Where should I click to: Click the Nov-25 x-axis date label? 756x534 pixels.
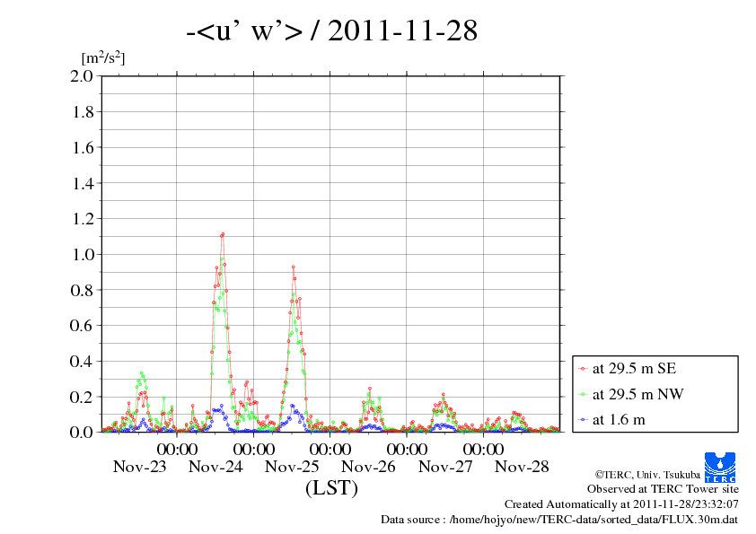(292, 467)
